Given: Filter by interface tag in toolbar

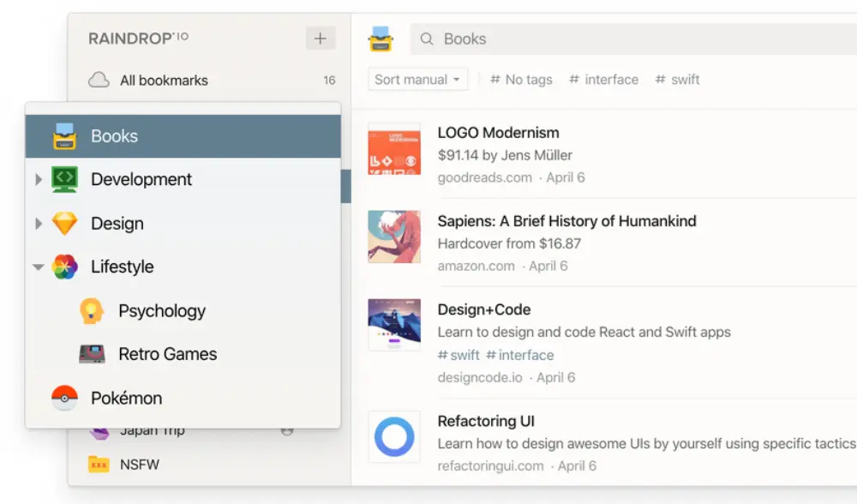Looking at the screenshot, I should [603, 80].
